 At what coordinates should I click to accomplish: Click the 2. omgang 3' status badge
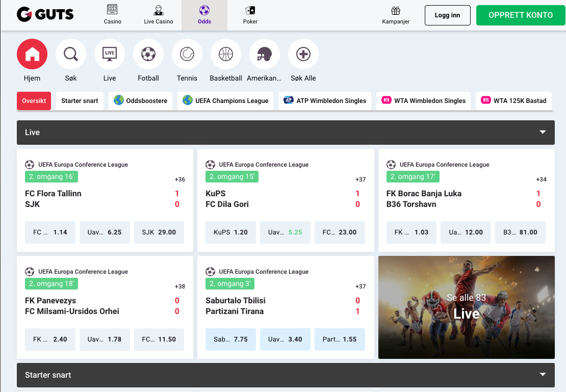[x=230, y=284]
